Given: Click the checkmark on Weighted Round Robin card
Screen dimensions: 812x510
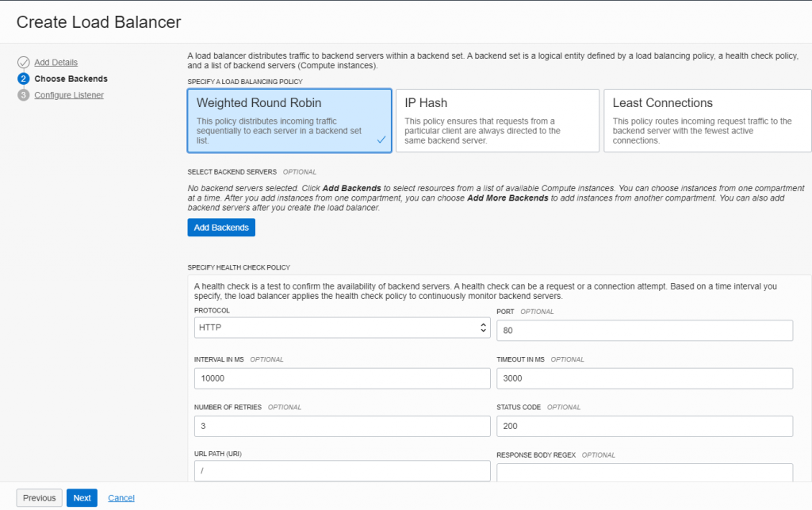Looking at the screenshot, I should click(381, 140).
